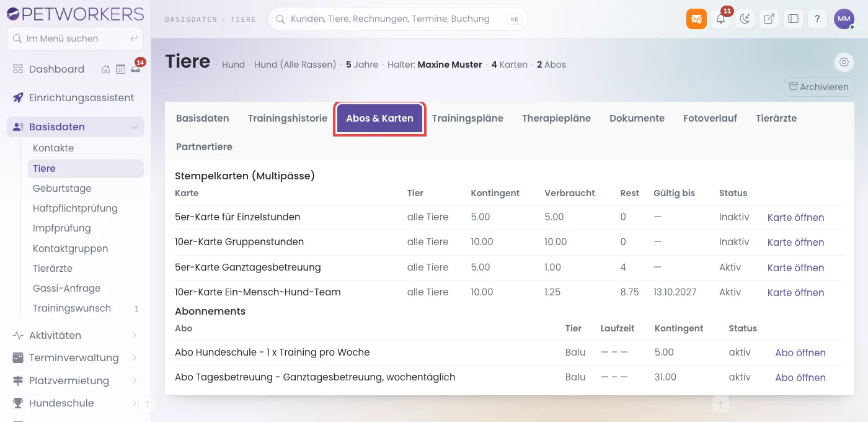Open the Abo Hundeschule subscription
The image size is (868, 422).
800,352
